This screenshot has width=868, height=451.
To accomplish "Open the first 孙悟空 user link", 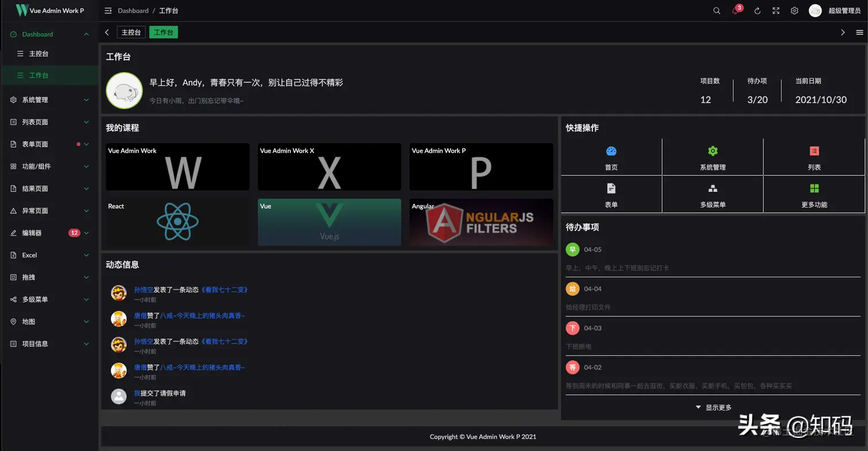I will [x=144, y=290].
